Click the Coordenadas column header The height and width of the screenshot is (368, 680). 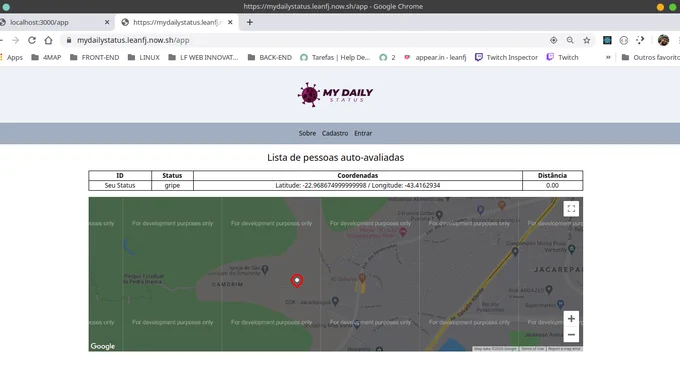click(358, 176)
